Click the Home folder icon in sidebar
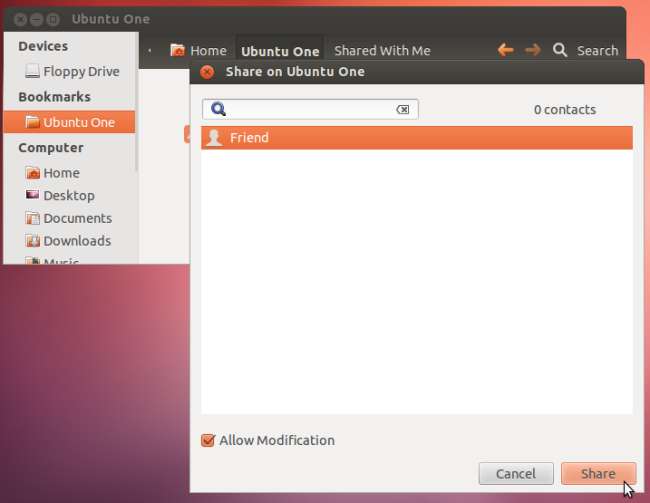This screenshot has height=503, width=650. coord(32,173)
